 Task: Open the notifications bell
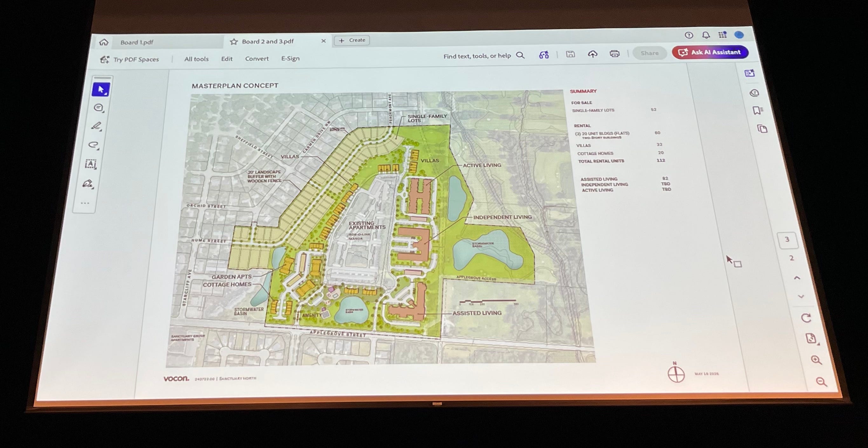point(706,35)
